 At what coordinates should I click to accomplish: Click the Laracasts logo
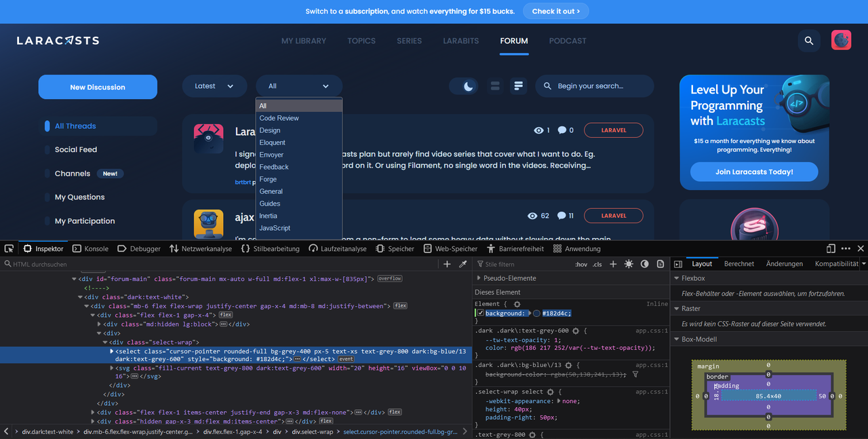click(58, 41)
